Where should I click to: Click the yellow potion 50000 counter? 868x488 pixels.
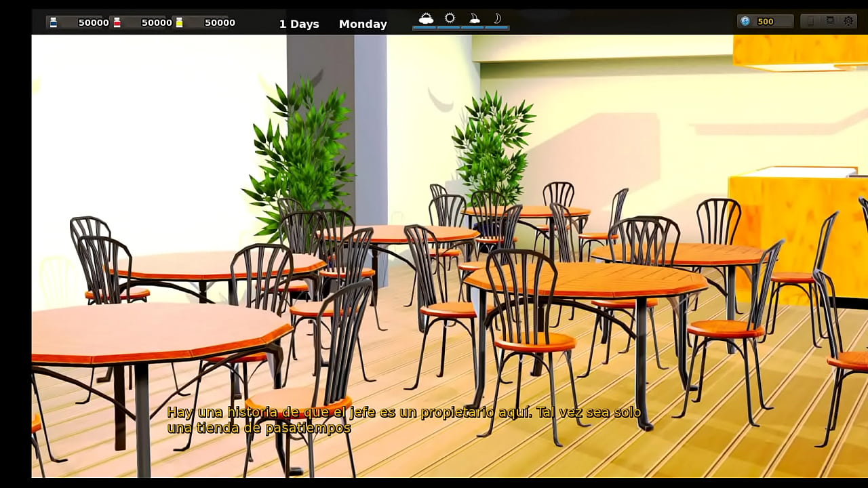[x=220, y=23]
